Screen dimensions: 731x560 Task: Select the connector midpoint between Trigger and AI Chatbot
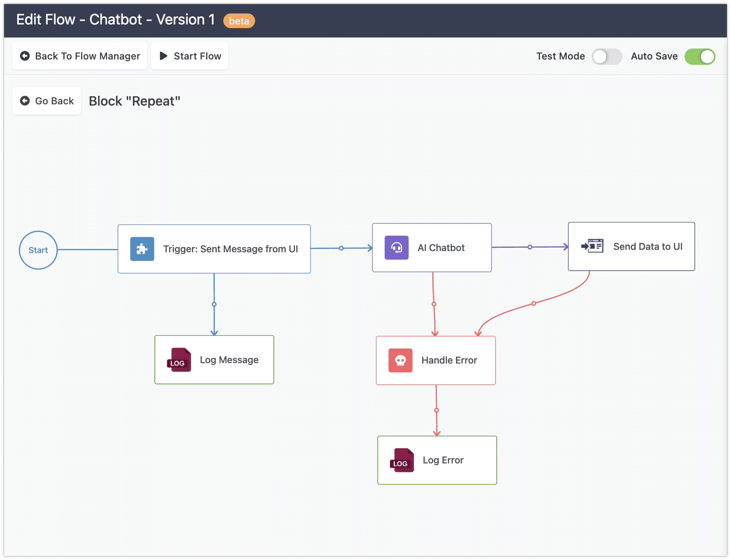[341, 248]
